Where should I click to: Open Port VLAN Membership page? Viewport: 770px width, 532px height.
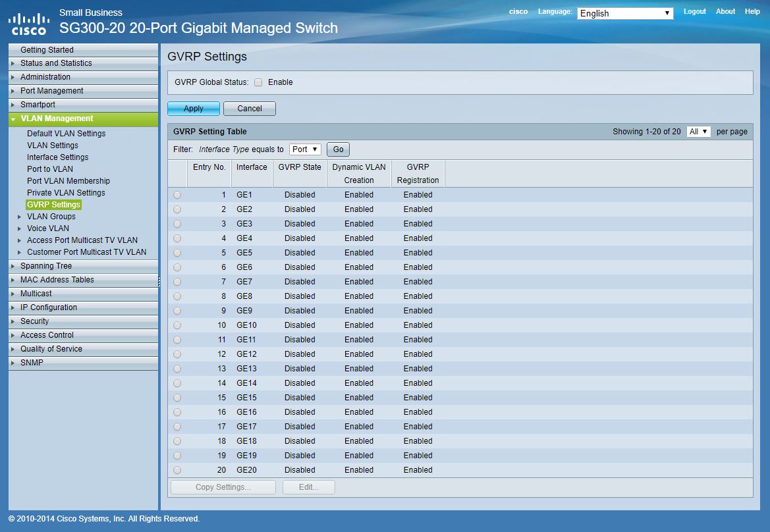click(69, 180)
